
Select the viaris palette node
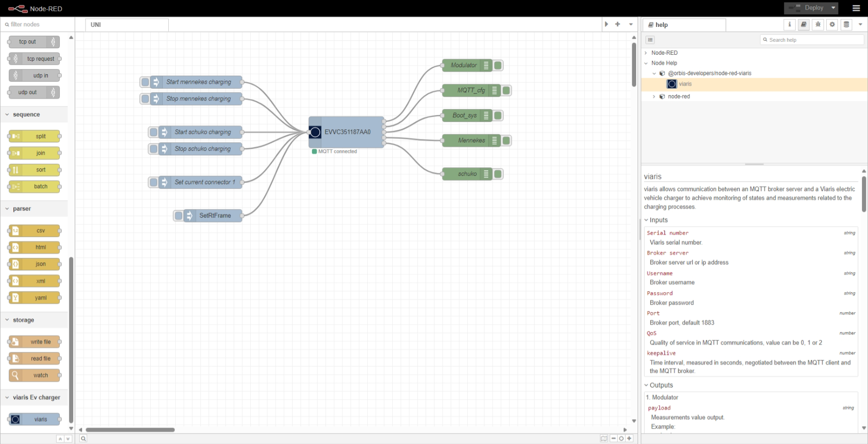coord(34,420)
